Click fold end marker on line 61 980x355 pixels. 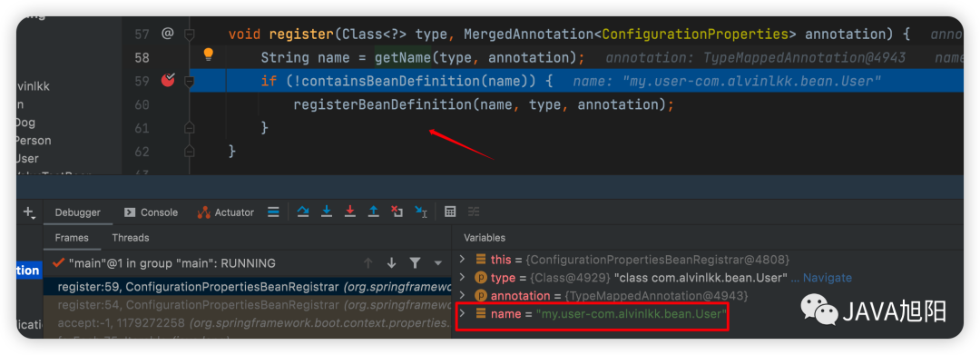tap(190, 128)
